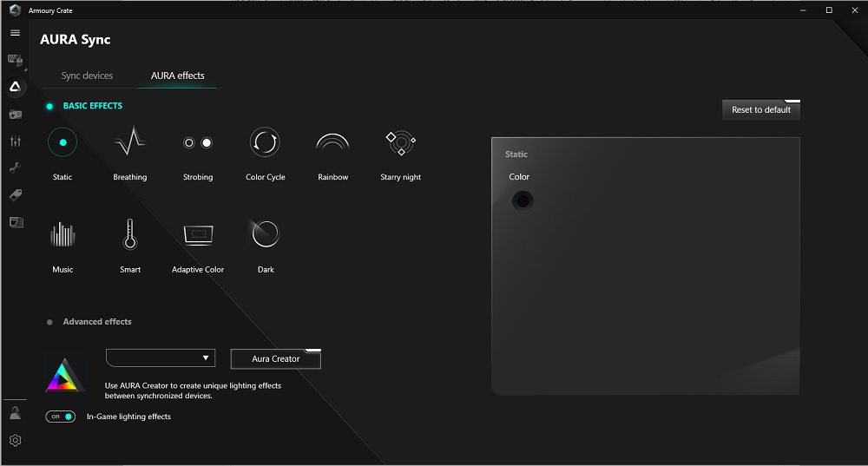
Task: Click the Aura Creator rainbow triangle logo
Action: coord(64,375)
